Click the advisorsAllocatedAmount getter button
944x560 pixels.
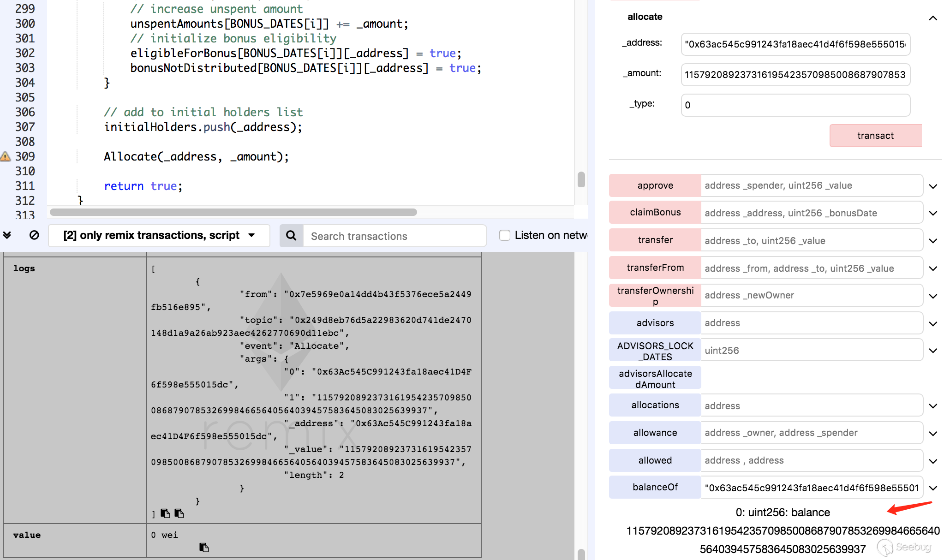(x=655, y=378)
